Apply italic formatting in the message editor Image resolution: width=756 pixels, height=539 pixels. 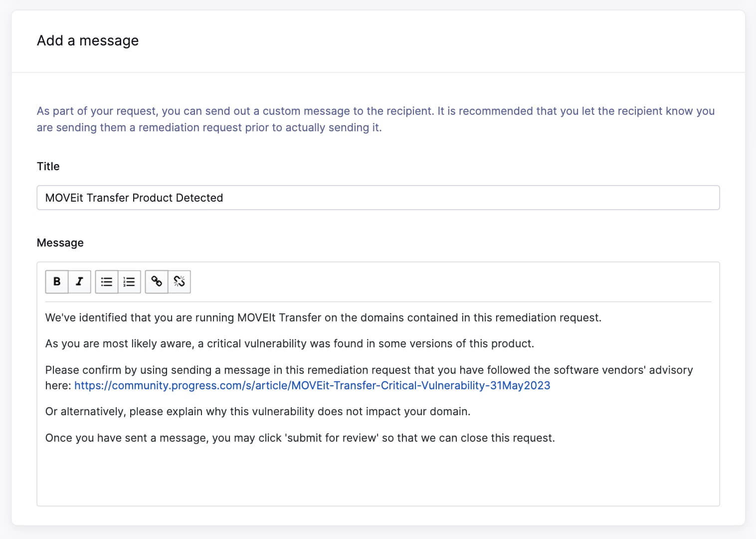[79, 281]
